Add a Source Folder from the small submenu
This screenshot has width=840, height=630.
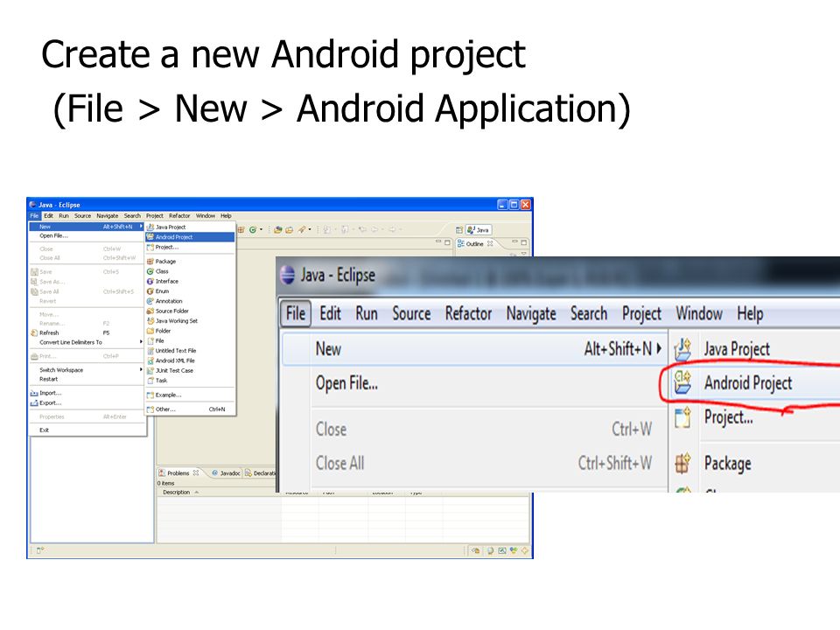pos(190,311)
